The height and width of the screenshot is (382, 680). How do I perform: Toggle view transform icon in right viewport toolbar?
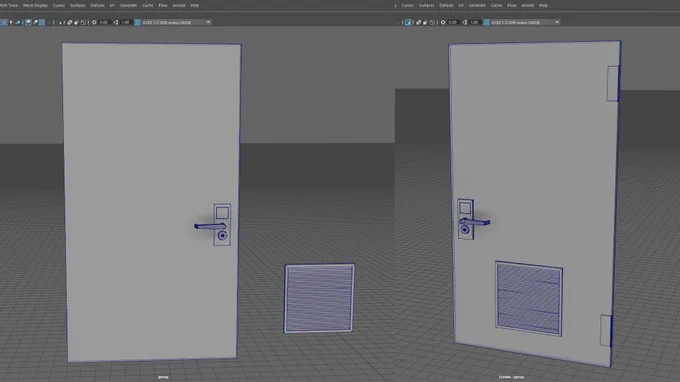[486, 22]
